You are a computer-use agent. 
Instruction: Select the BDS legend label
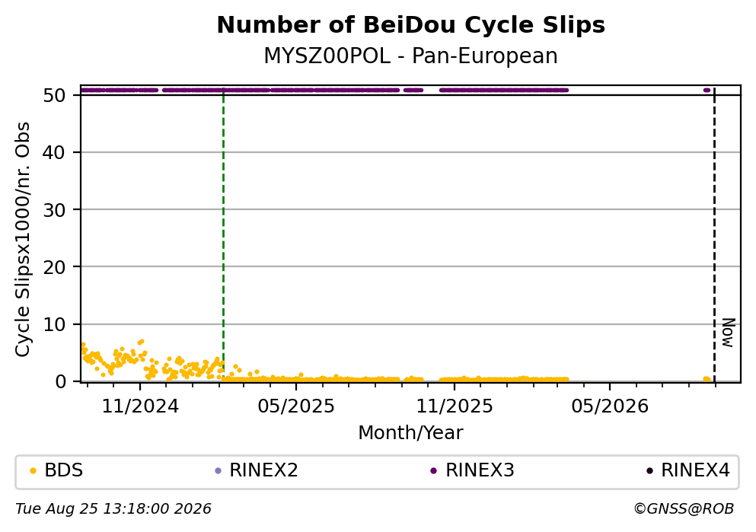tap(64, 470)
